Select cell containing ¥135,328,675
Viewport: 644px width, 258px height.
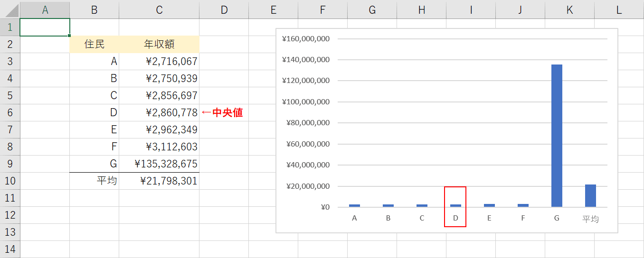pos(159,164)
